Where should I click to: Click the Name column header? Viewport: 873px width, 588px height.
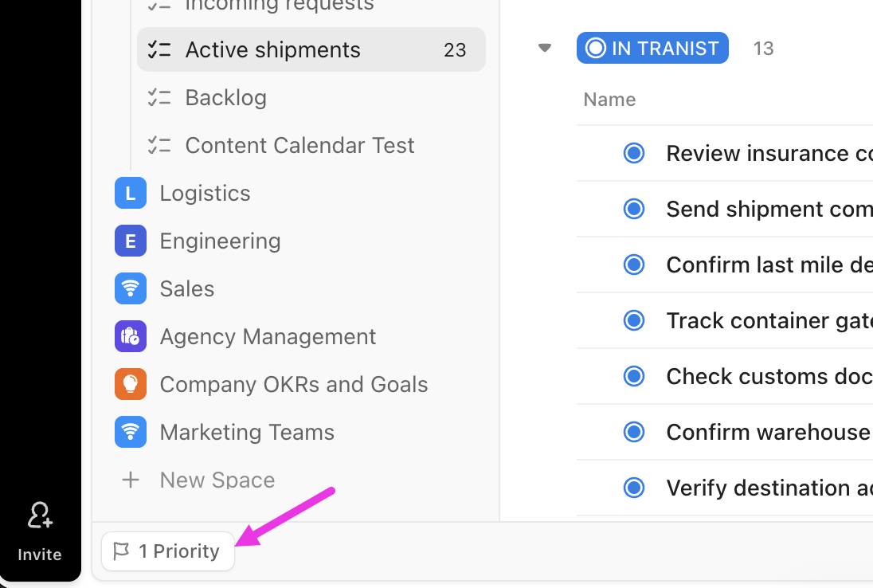click(x=609, y=100)
